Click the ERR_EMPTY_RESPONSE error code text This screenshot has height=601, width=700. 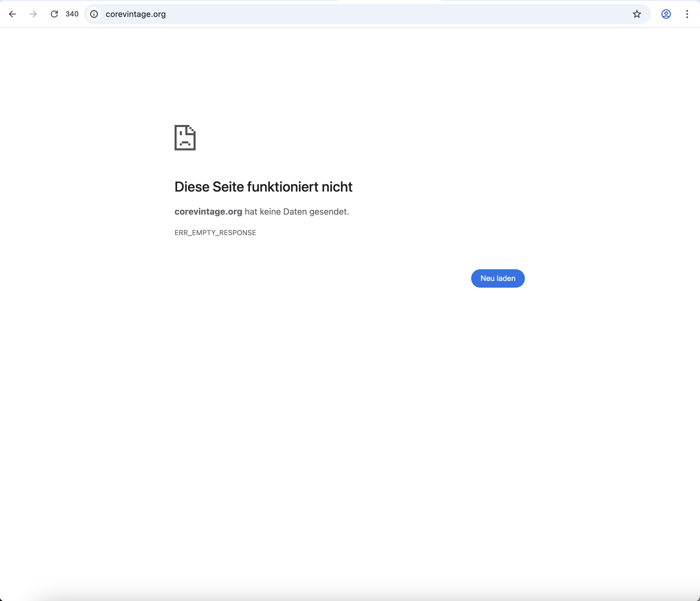click(215, 232)
